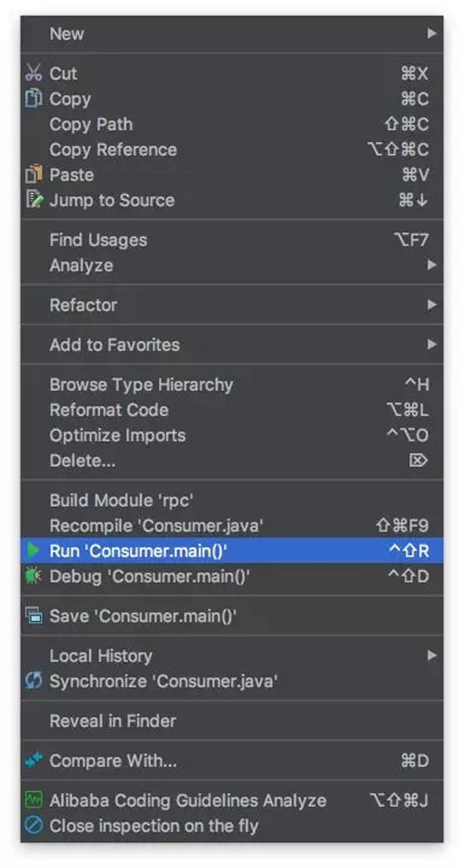Click the Save configuration icon
This screenshot has height=868, width=464.
coord(33,615)
